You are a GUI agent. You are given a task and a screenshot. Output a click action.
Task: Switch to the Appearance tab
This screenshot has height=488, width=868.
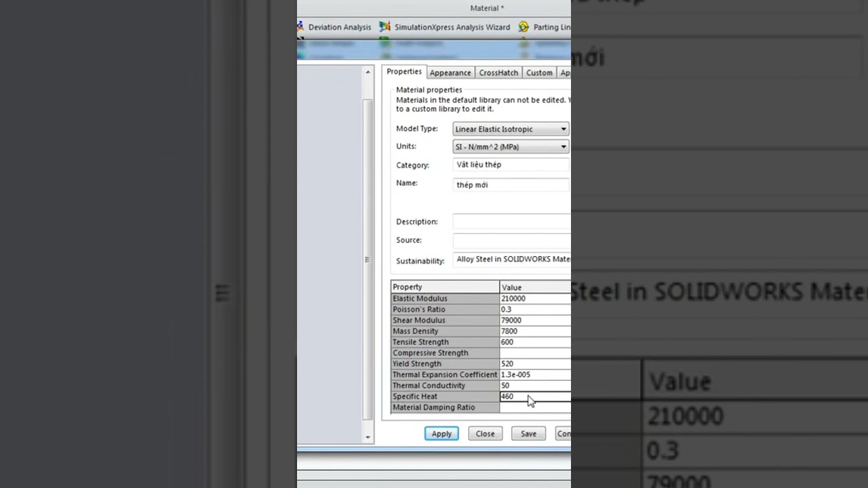pos(450,73)
